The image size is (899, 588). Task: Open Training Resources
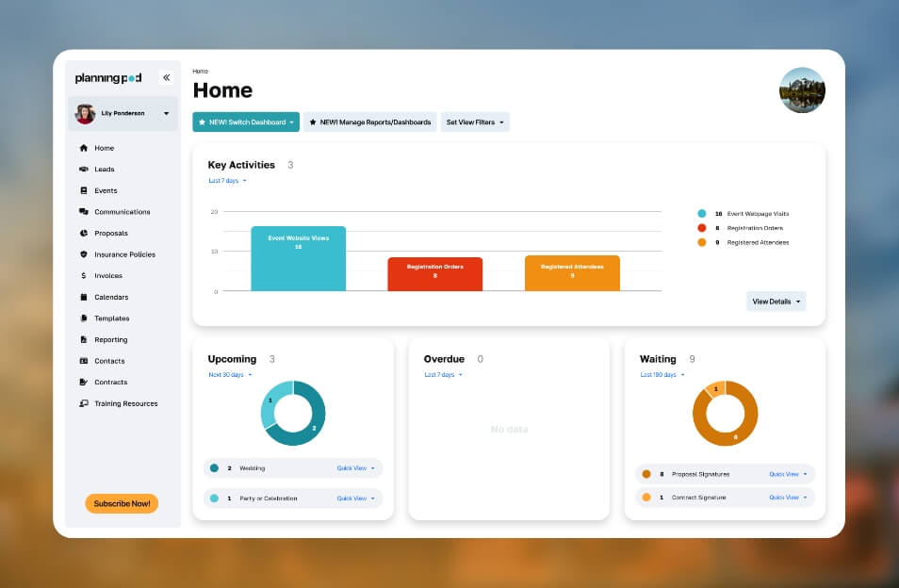coord(126,403)
